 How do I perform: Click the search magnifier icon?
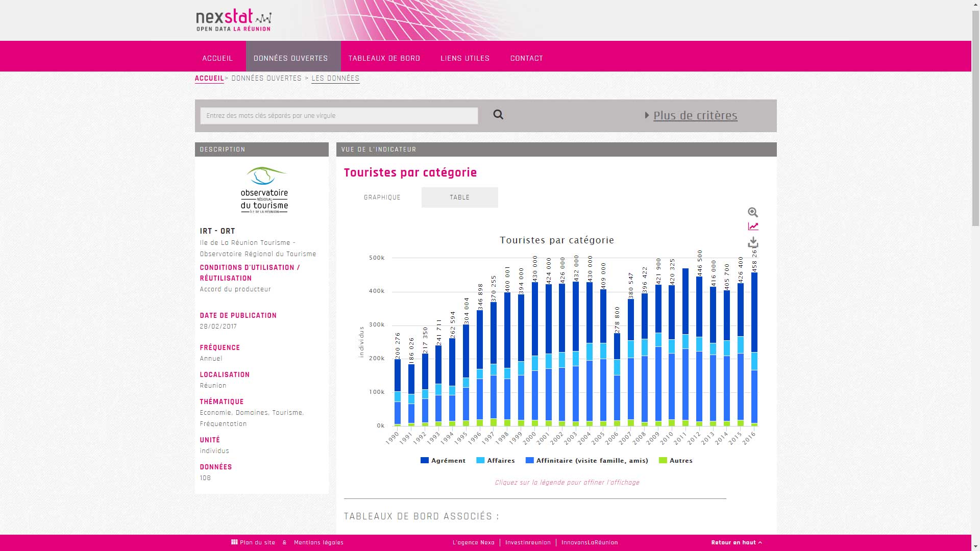point(498,115)
